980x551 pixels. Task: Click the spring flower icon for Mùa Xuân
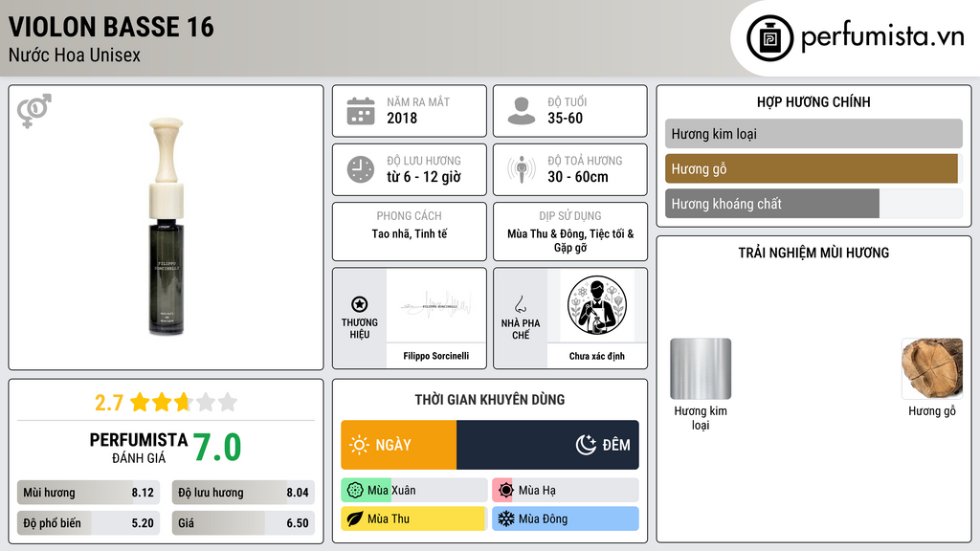[355, 491]
